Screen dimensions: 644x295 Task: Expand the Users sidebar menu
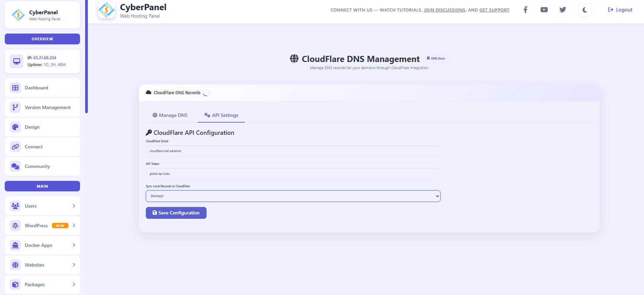[x=42, y=206]
